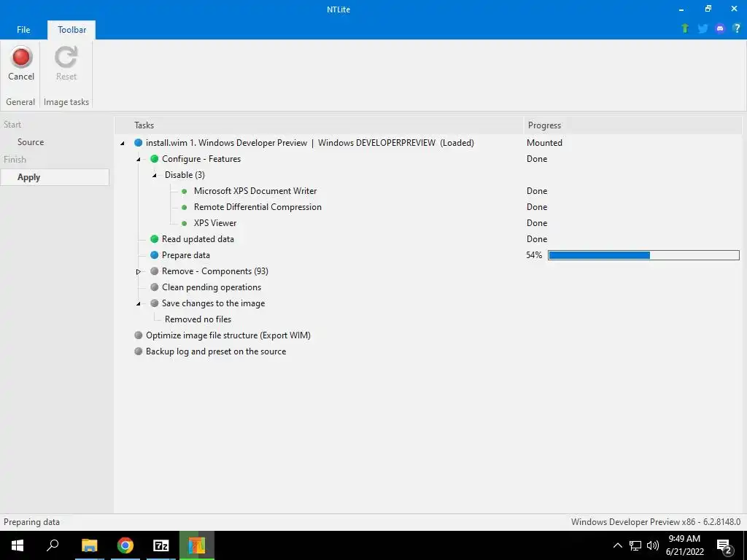The width and height of the screenshot is (747, 560).
Task: Open the notification center icon
Action: coord(724,545)
